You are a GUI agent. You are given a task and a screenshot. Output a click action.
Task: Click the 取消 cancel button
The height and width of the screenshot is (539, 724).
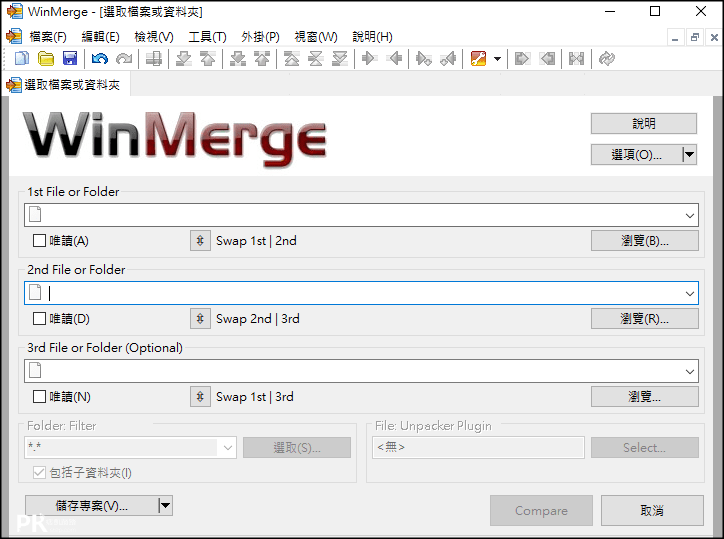652,510
